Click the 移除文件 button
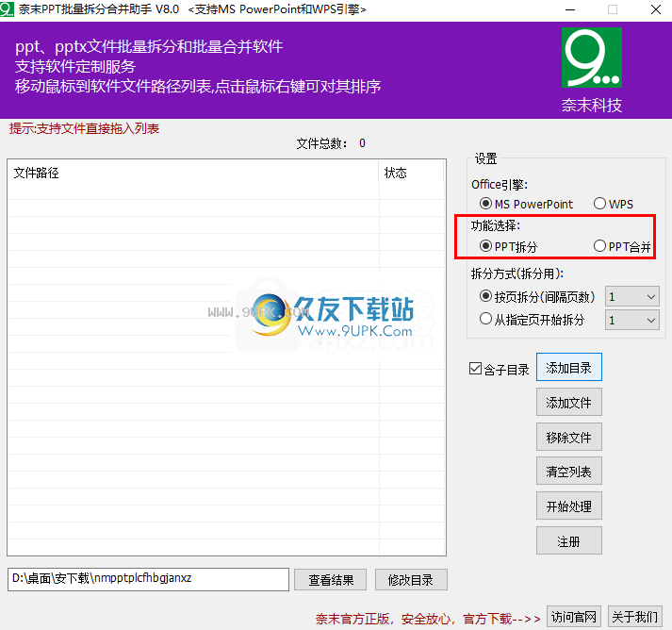This screenshot has height=630, width=672. [569, 437]
